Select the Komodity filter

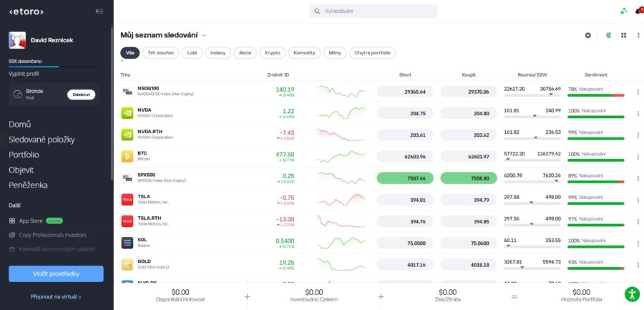coord(304,53)
